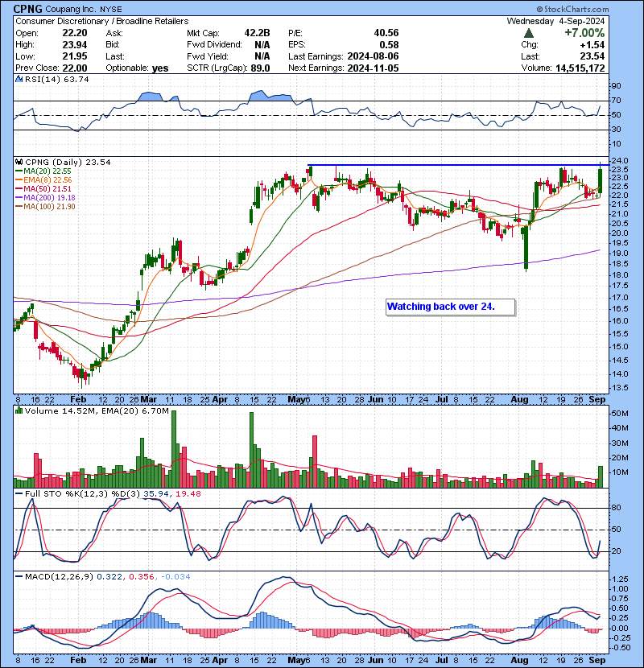Click the Open value 22.20
Screen dimensions: 644x668
click(x=75, y=33)
